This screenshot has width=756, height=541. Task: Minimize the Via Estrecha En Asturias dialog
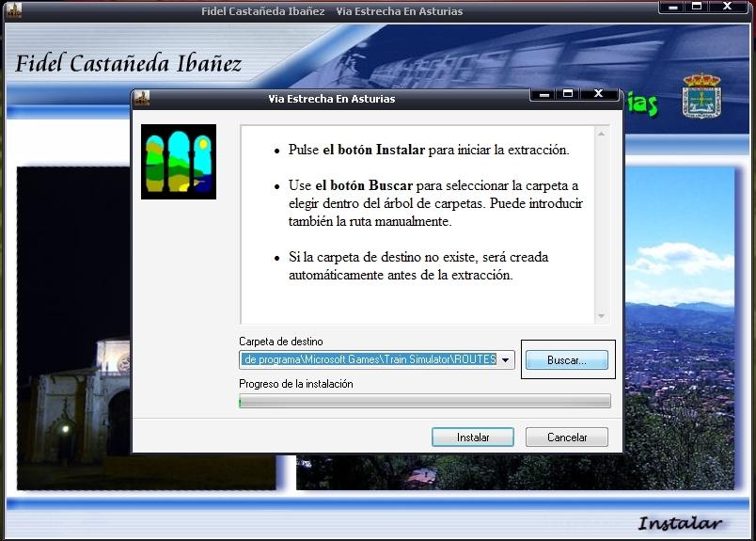(542, 94)
